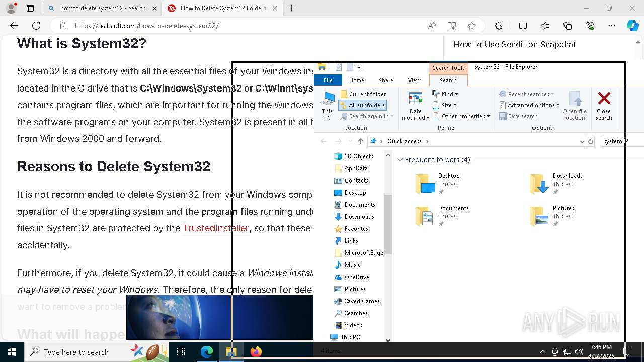Screen dimensions: 644x362
Task: Open Edge Settings and more menu
Action: 612,26
